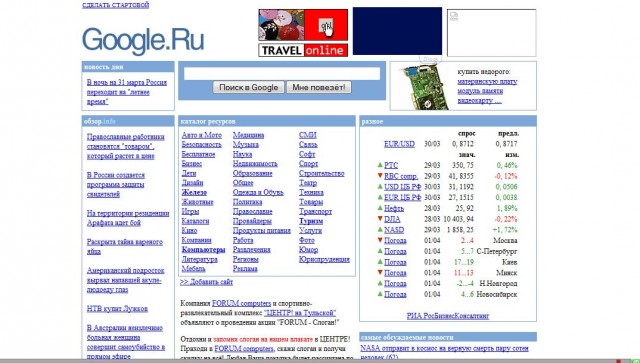Open 'Одежда и Обувь' category

click(x=258, y=192)
